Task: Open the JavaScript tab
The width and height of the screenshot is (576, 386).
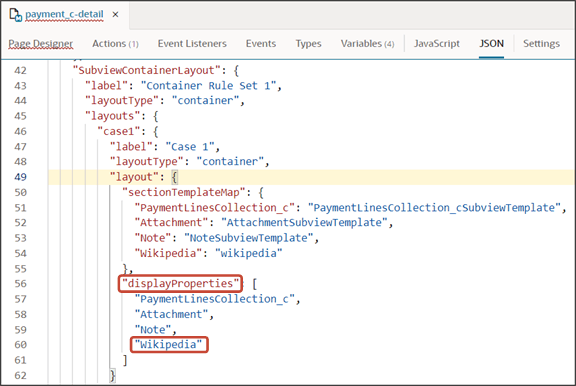Action: [437, 43]
